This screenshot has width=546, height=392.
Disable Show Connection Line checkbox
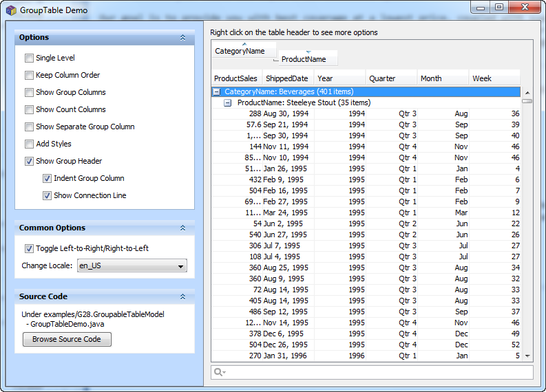pyautogui.click(x=47, y=196)
